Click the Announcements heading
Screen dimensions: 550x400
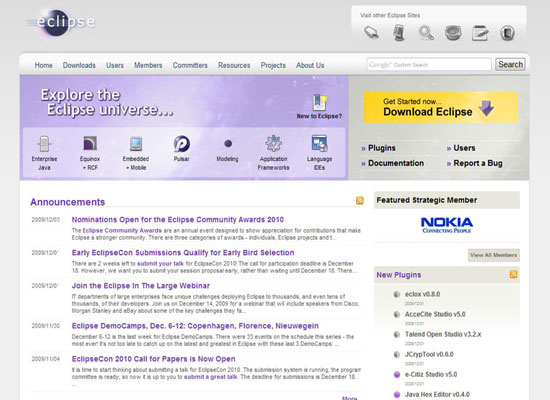[x=68, y=202]
